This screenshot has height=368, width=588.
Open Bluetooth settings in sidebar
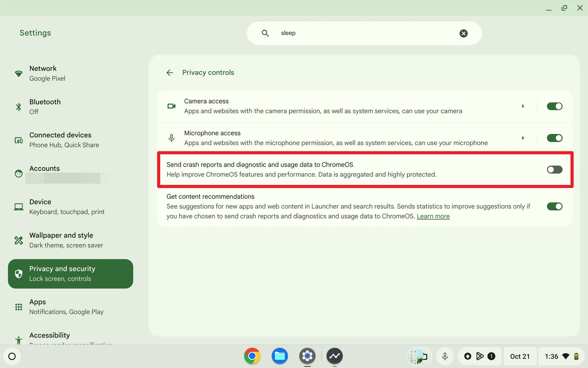[x=71, y=107]
